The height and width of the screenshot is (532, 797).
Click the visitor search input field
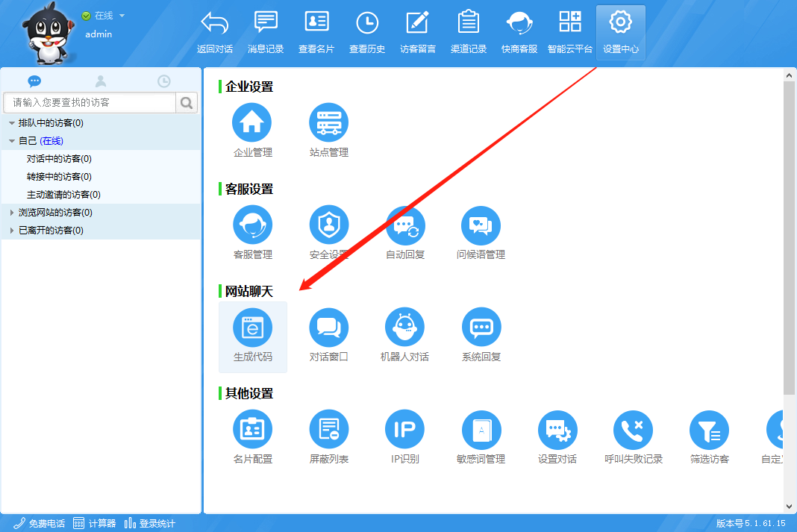(90, 102)
